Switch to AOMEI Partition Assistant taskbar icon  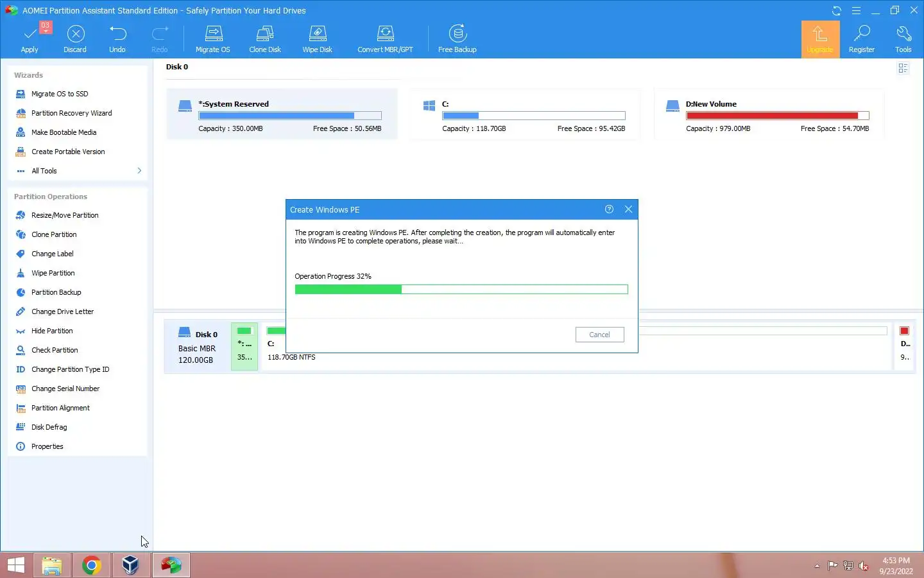pyautogui.click(x=171, y=565)
